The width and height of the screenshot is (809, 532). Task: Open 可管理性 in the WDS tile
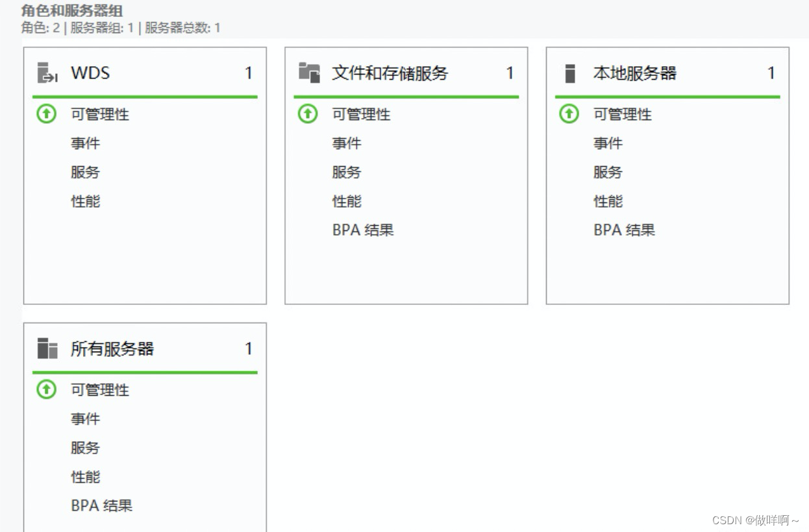100,115
